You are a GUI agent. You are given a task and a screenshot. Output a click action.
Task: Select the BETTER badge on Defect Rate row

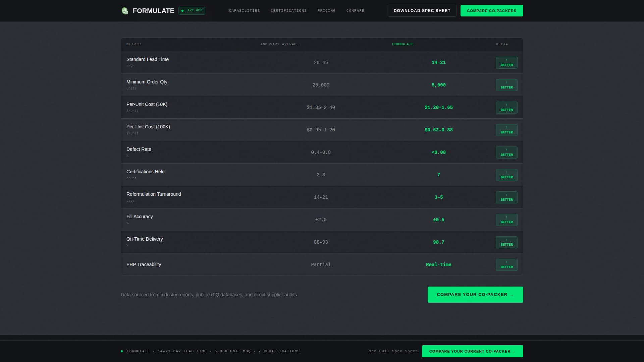pyautogui.click(x=506, y=152)
